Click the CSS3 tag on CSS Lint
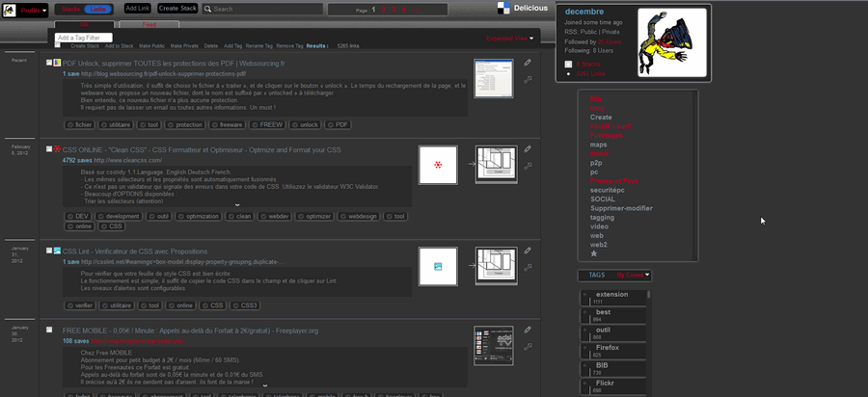This screenshot has height=397, width=868. pos(245,305)
